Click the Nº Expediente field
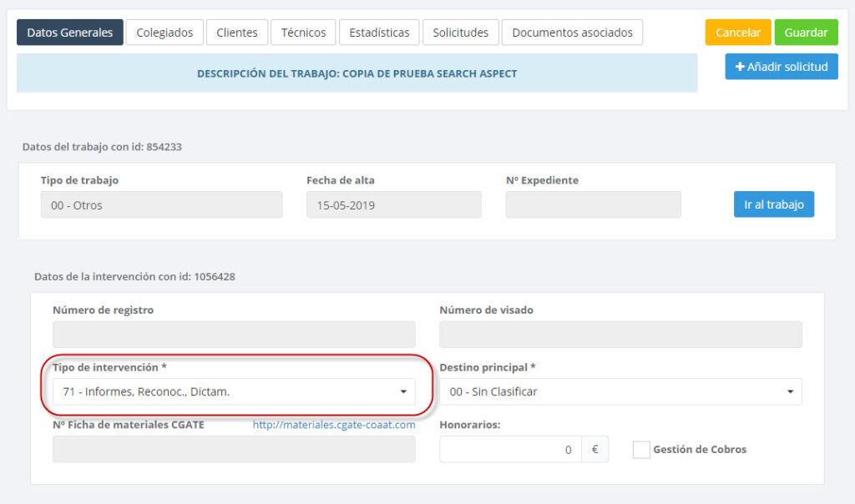This screenshot has height=504, width=855. [x=593, y=205]
